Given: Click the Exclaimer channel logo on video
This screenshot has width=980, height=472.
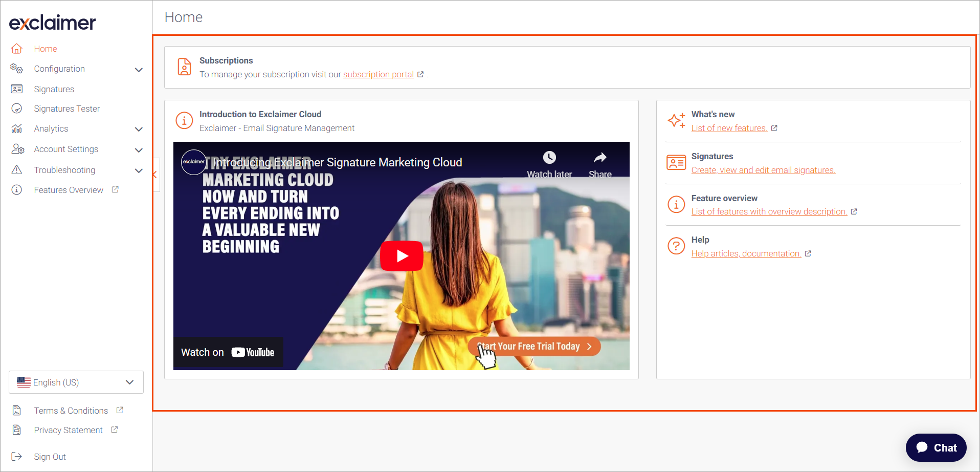Looking at the screenshot, I should point(194,162).
